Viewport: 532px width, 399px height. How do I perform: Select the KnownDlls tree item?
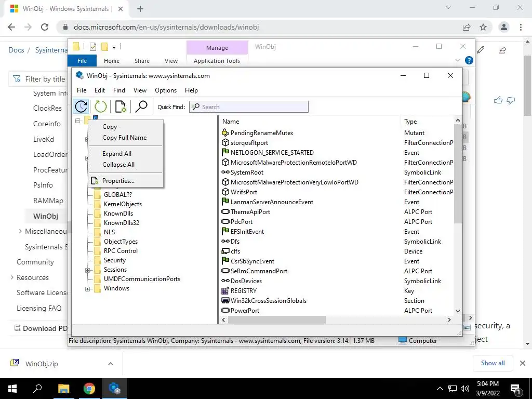coord(118,214)
